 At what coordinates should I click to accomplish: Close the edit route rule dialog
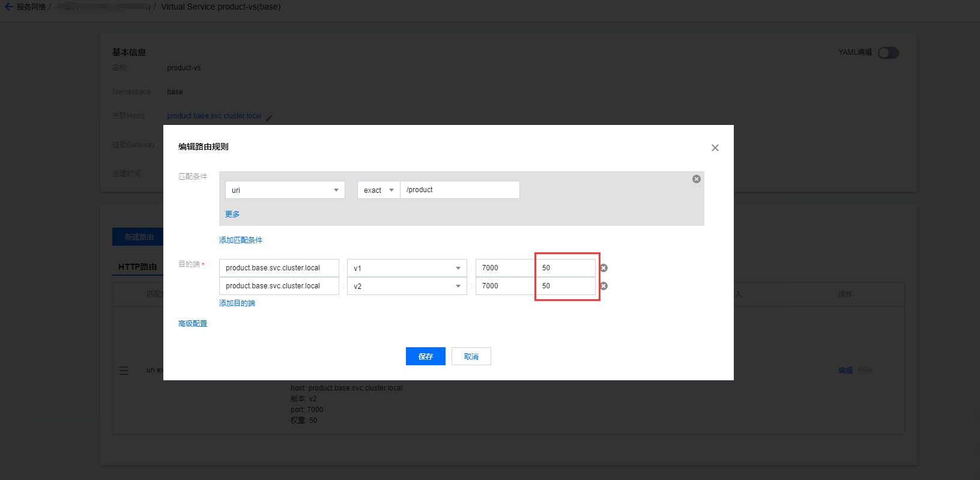click(715, 148)
